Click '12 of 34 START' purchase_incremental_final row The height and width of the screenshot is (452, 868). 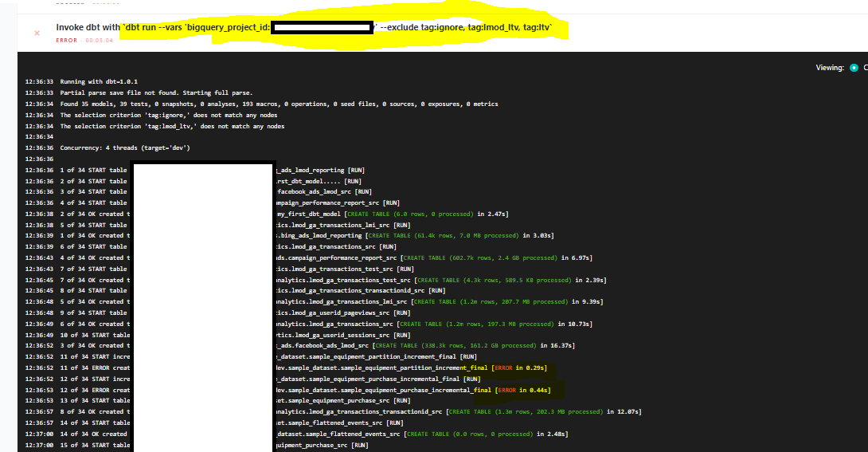coord(252,379)
